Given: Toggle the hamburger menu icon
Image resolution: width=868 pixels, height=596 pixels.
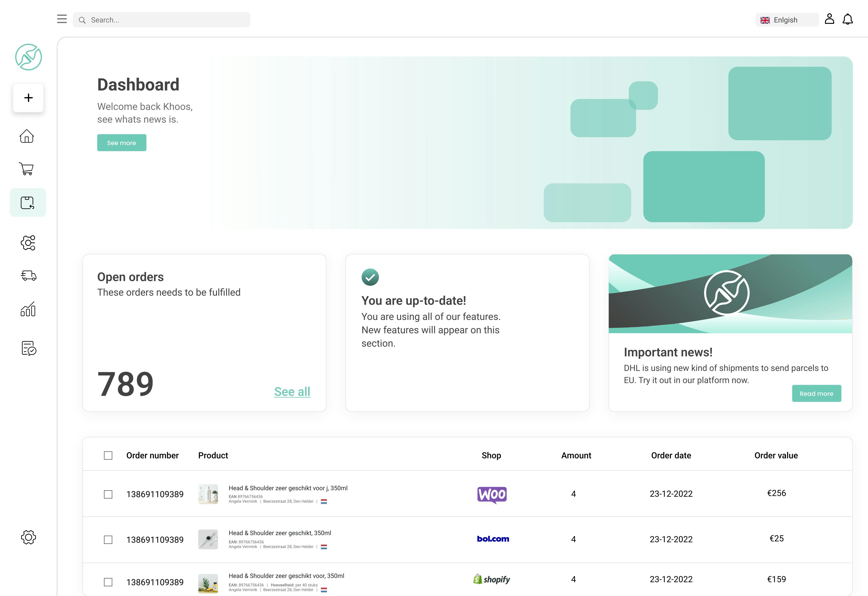Looking at the screenshot, I should 62,19.
